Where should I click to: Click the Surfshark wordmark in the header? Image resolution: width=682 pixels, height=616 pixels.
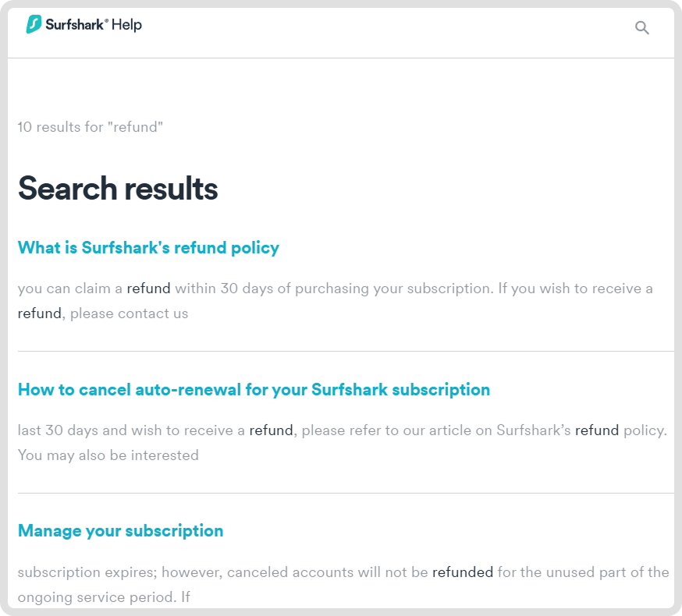tap(76, 25)
